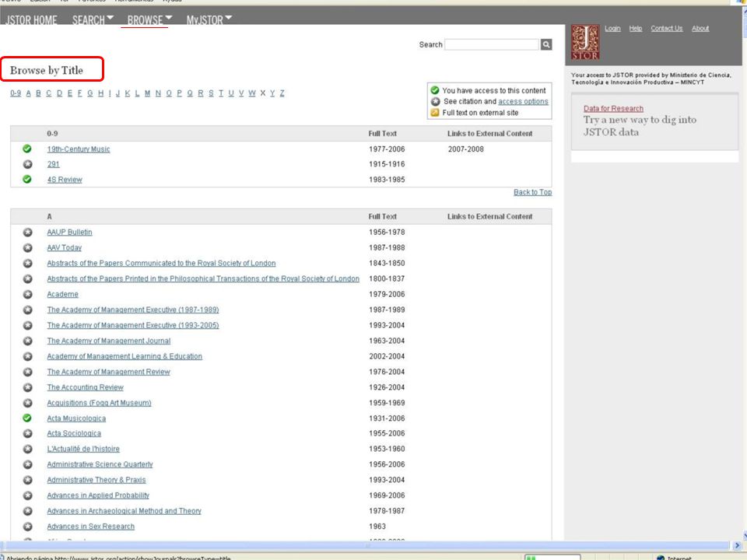Open the About link
The image size is (747, 560).
coord(700,29)
